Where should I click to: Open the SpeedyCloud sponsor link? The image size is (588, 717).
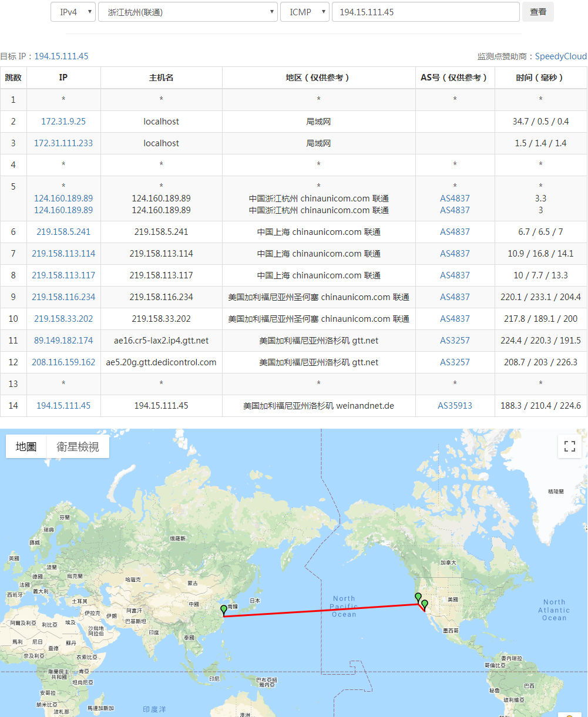561,56
